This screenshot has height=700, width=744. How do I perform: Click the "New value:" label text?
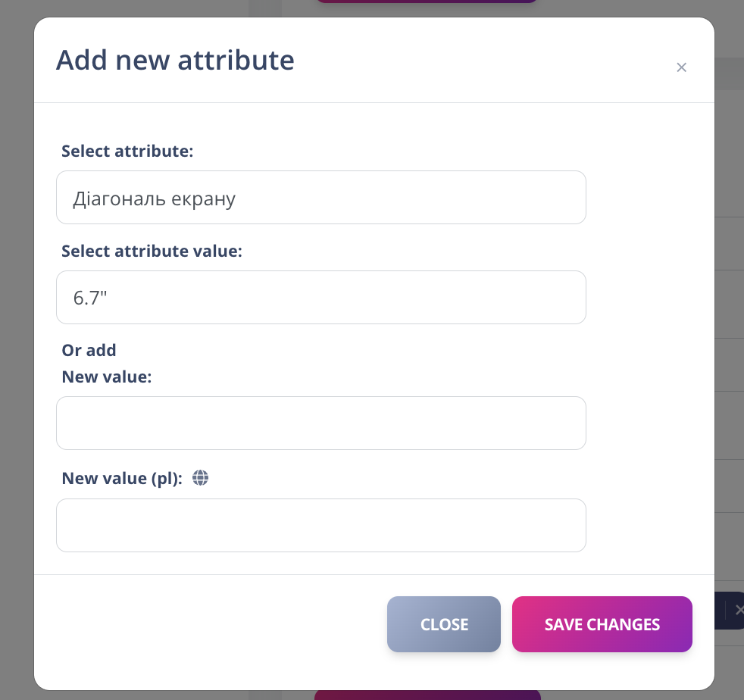coord(107,377)
